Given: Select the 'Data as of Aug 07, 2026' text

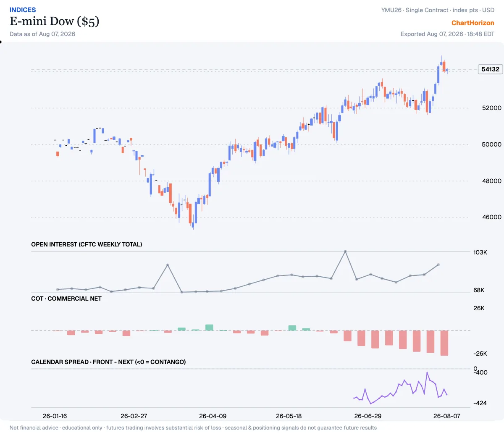Looking at the screenshot, I should coord(42,34).
